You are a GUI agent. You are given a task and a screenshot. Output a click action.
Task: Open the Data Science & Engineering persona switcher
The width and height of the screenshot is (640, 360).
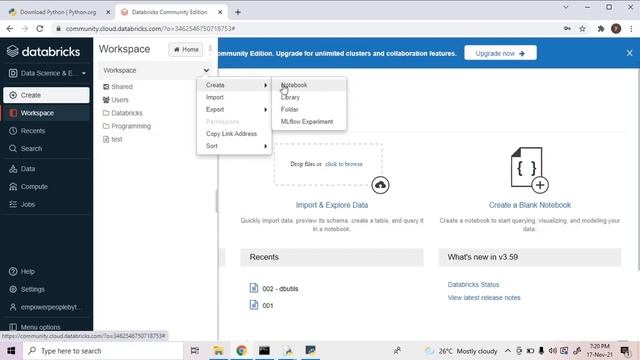pos(47,73)
